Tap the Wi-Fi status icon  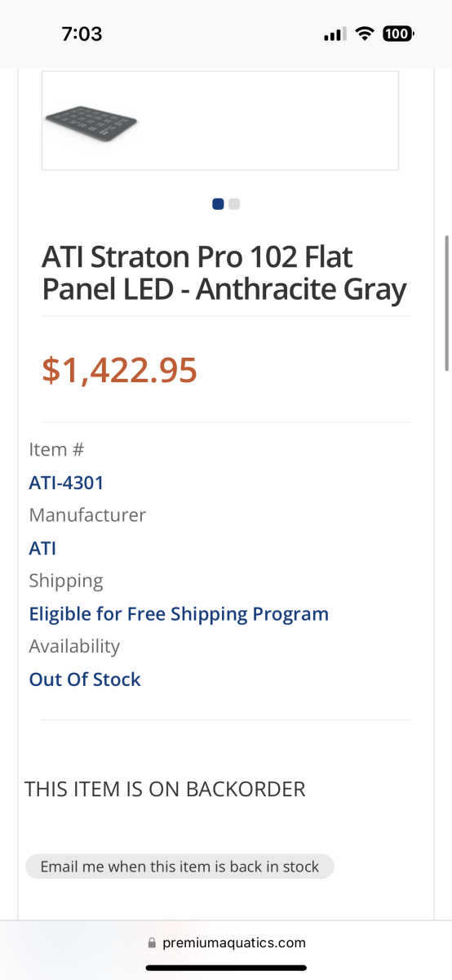366,33
